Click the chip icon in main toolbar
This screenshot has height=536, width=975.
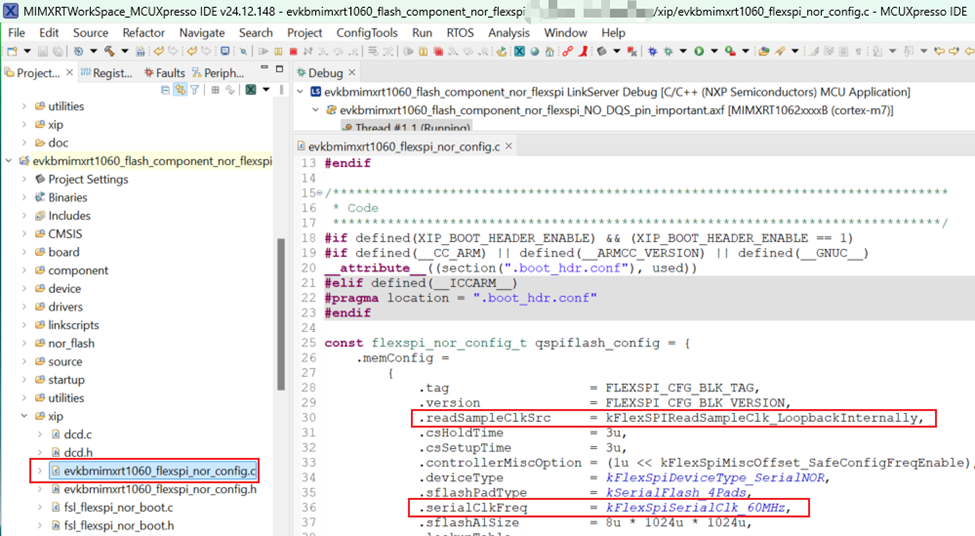[x=601, y=52]
